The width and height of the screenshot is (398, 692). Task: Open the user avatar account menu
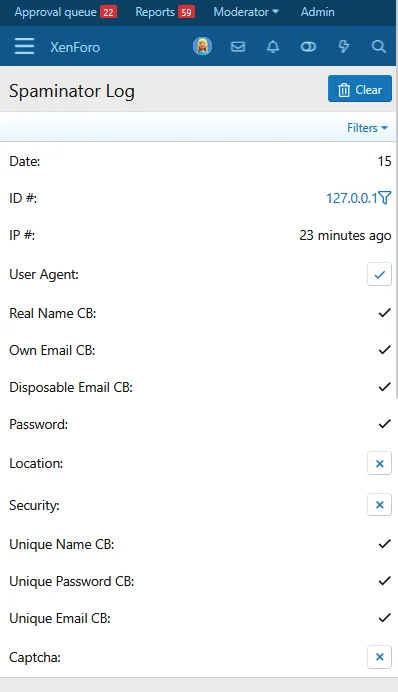(203, 46)
